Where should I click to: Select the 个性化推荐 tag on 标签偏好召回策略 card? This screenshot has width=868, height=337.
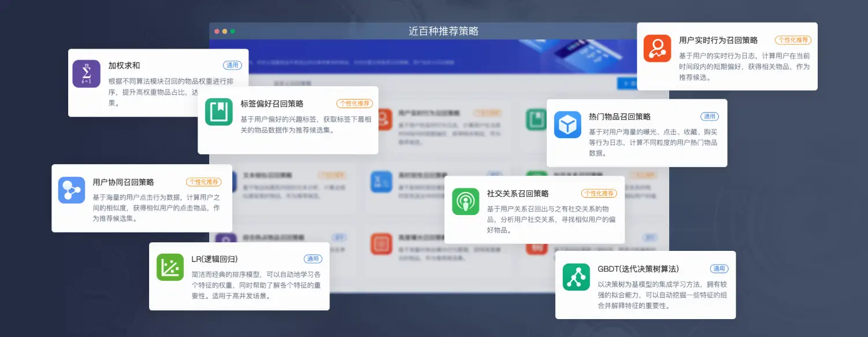click(354, 104)
